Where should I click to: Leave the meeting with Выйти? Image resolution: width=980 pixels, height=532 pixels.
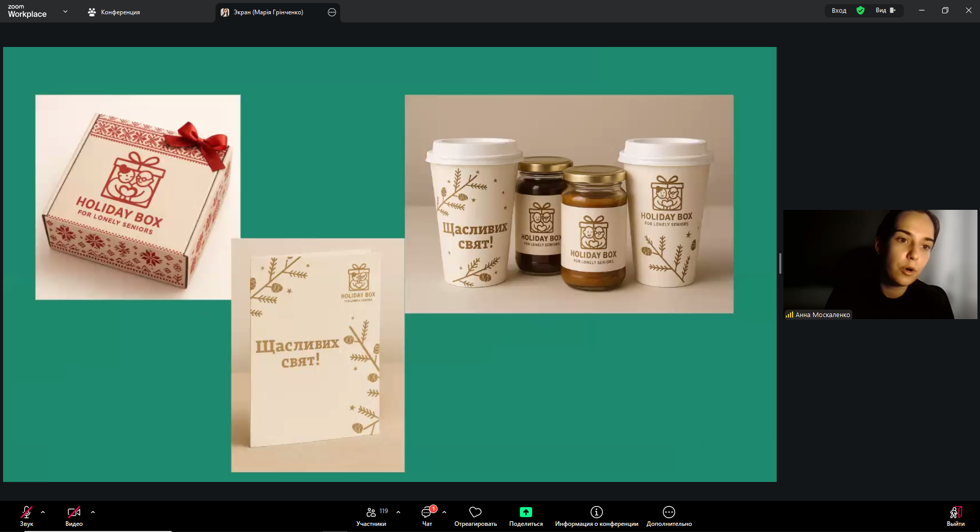click(x=955, y=516)
